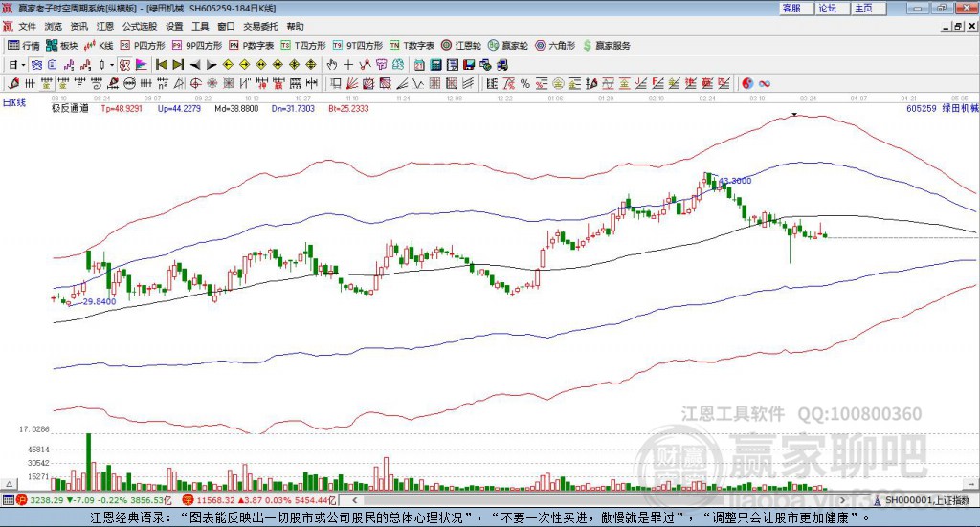Click the Shanghai index 3238.29 status value

47,500
